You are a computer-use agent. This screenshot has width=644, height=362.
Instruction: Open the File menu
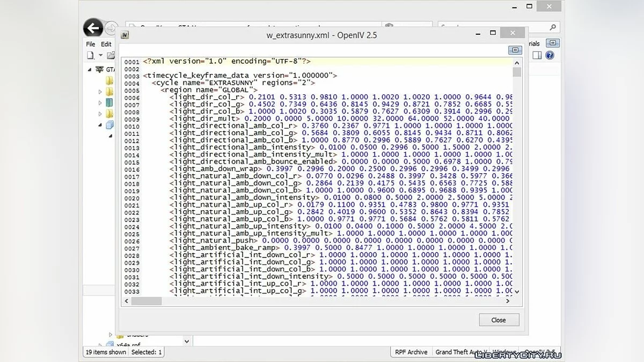pos(91,44)
